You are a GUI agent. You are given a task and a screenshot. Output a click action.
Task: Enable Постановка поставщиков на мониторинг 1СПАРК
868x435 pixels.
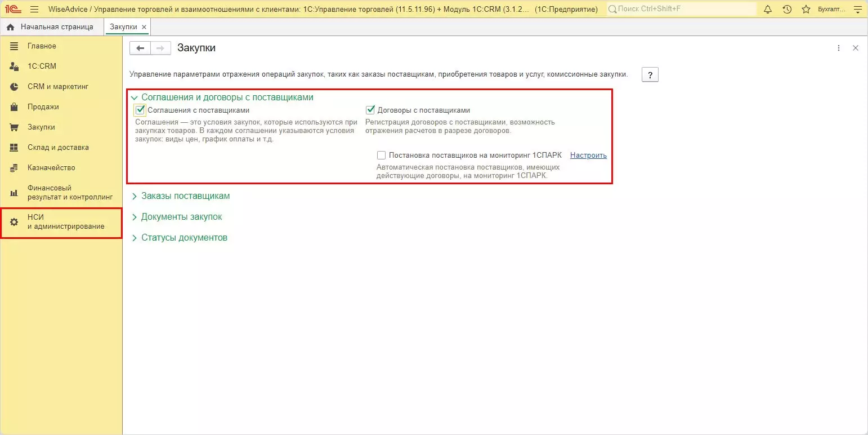pyautogui.click(x=382, y=156)
